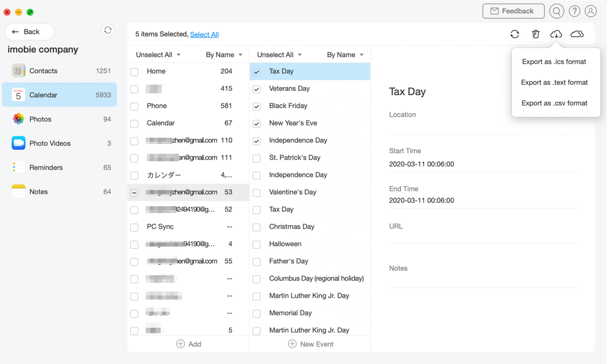Check the PC Sync checkbox
Image resolution: width=607 pixels, height=364 pixels.
134,227
